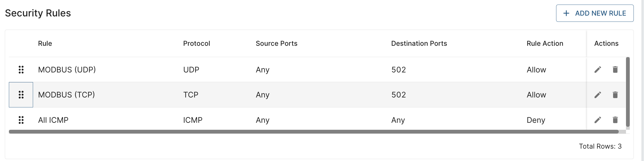The height and width of the screenshot is (161, 644).
Task: Click drag handle of MODBUS (TCP) row
Action: tap(21, 95)
